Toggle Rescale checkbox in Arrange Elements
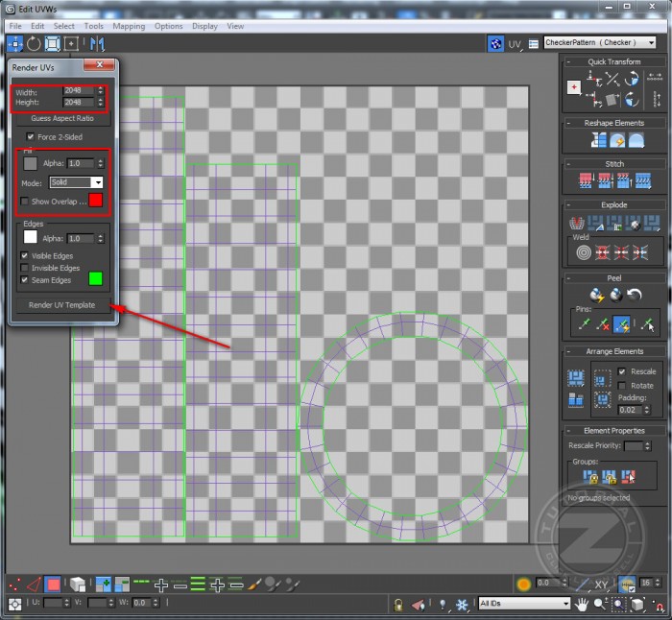 point(622,371)
